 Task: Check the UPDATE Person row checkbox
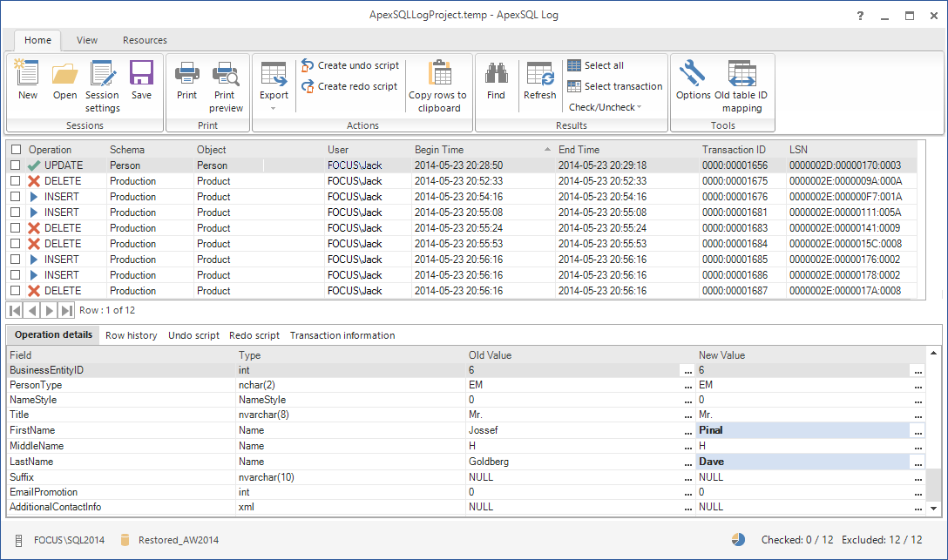[16, 165]
